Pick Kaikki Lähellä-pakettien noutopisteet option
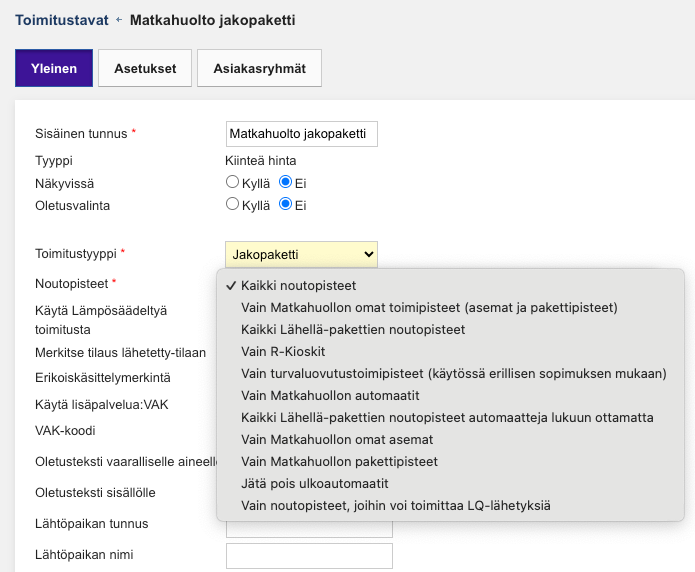Image resolution: width=695 pixels, height=572 pixels. tap(450, 329)
